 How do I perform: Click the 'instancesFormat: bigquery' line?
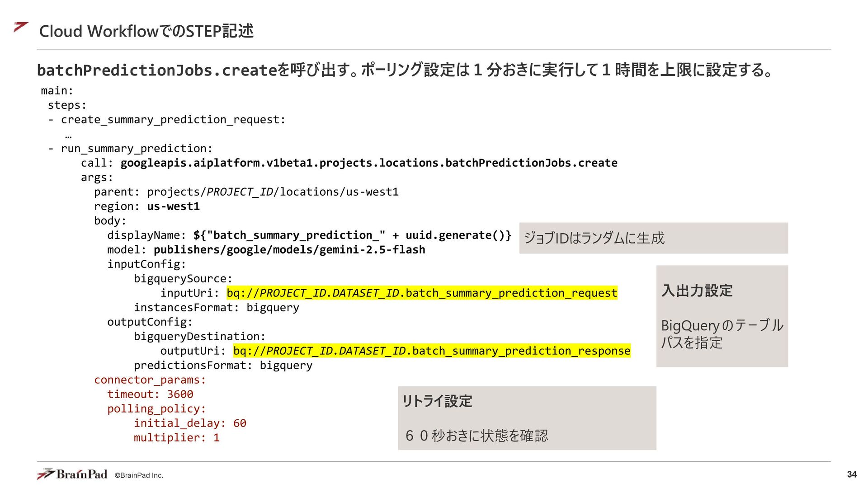[x=217, y=308]
